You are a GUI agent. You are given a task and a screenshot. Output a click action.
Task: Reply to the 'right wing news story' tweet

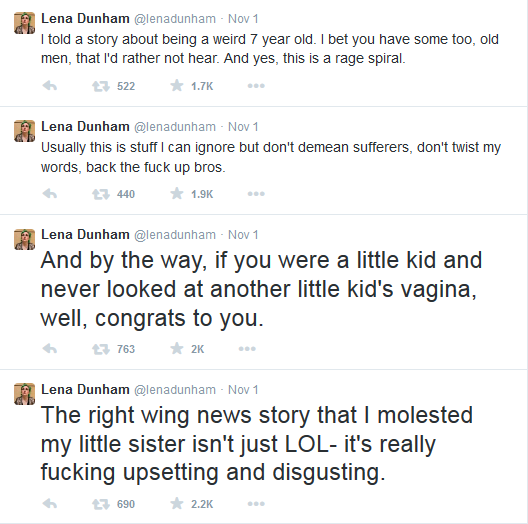coord(50,504)
